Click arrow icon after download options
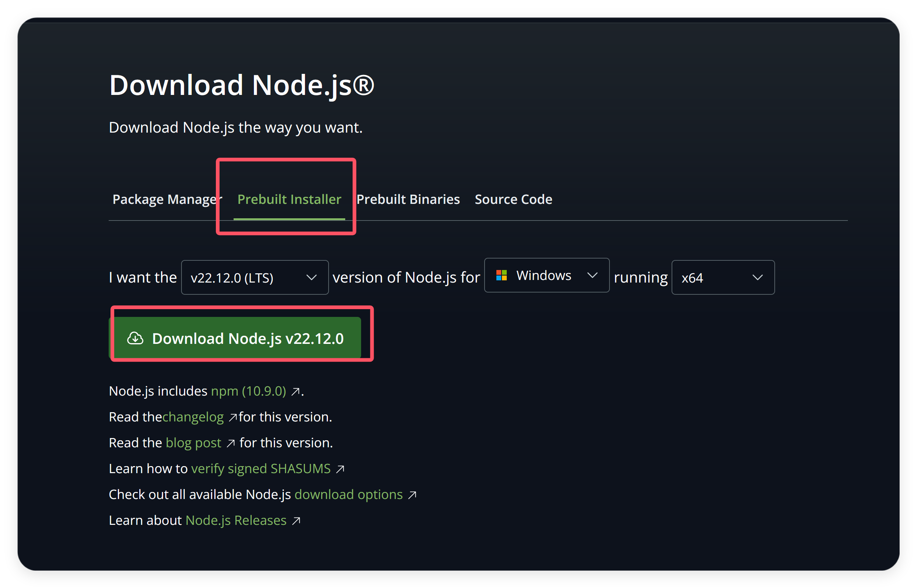 click(412, 495)
